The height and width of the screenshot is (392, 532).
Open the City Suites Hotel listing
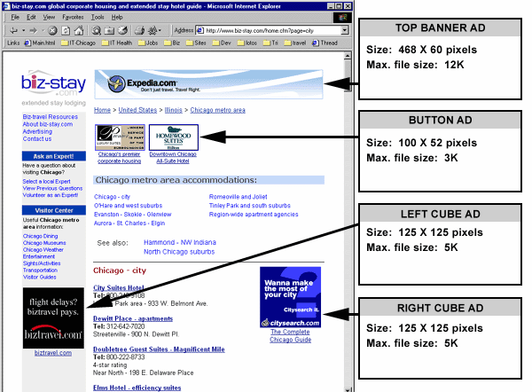(119, 288)
